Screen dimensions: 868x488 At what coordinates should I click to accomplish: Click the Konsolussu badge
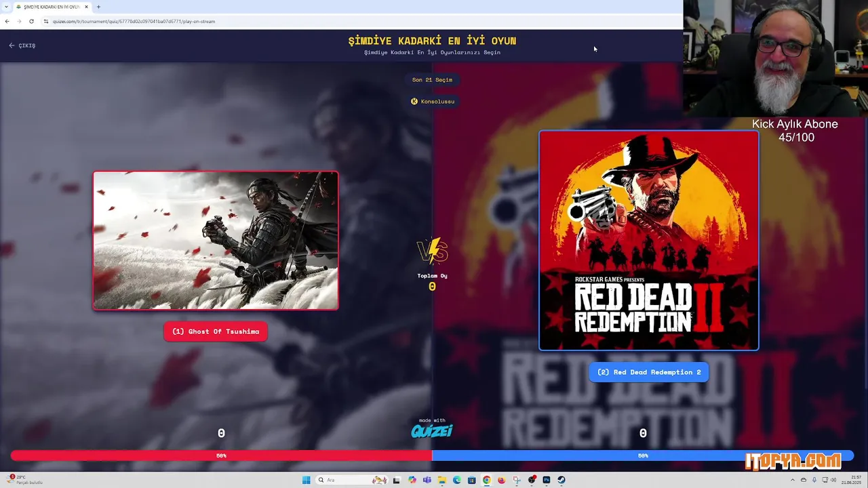pos(433,102)
